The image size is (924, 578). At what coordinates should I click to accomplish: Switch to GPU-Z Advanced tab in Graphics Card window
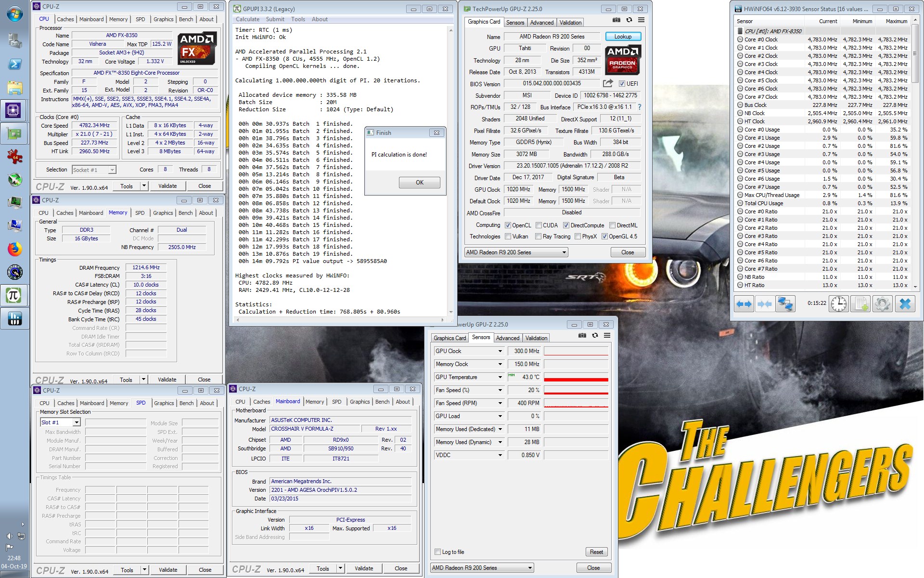pos(541,23)
